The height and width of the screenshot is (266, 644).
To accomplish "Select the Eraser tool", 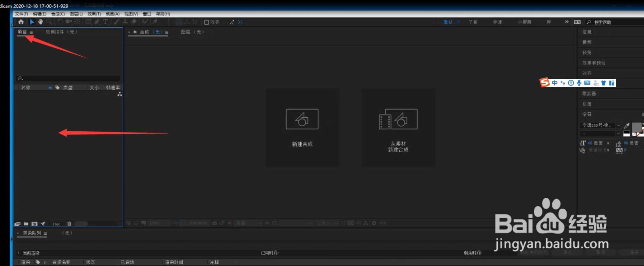I will [x=134, y=22].
